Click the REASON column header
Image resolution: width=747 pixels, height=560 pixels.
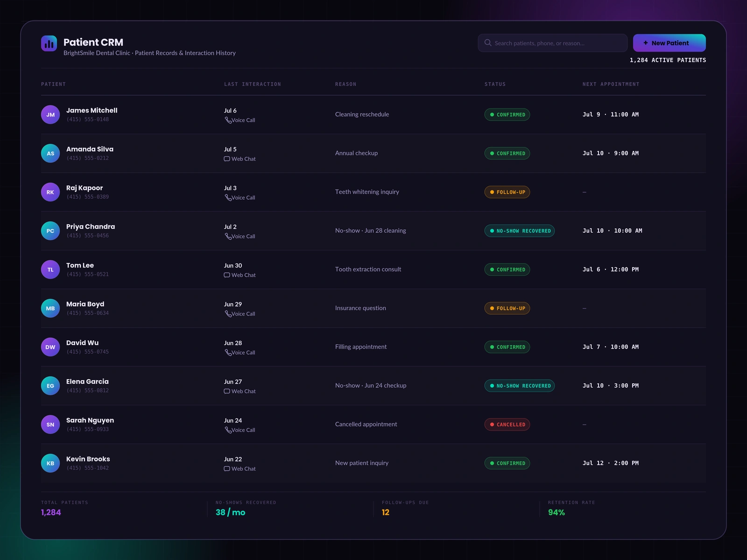pos(345,84)
